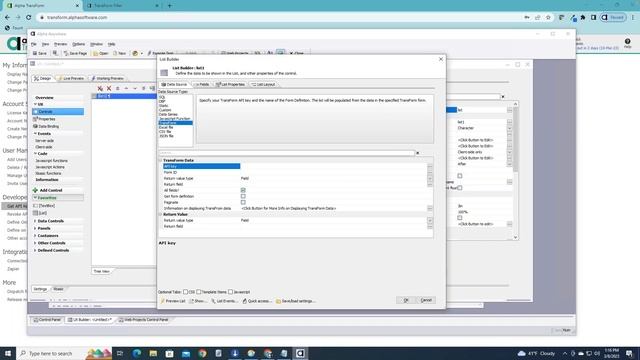Click the New toolbar button

[x=119, y=53]
